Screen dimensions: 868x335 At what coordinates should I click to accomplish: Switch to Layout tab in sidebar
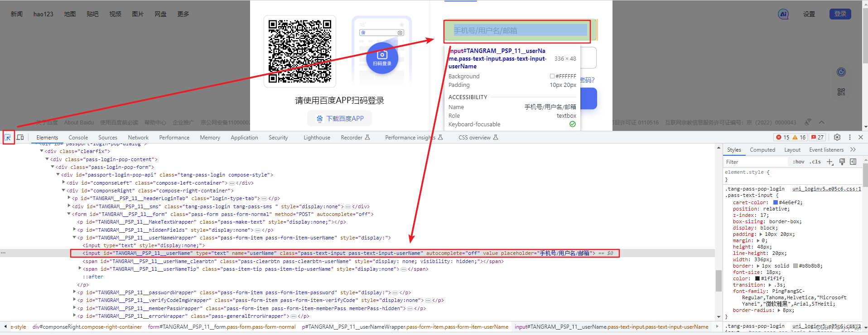pyautogui.click(x=792, y=150)
